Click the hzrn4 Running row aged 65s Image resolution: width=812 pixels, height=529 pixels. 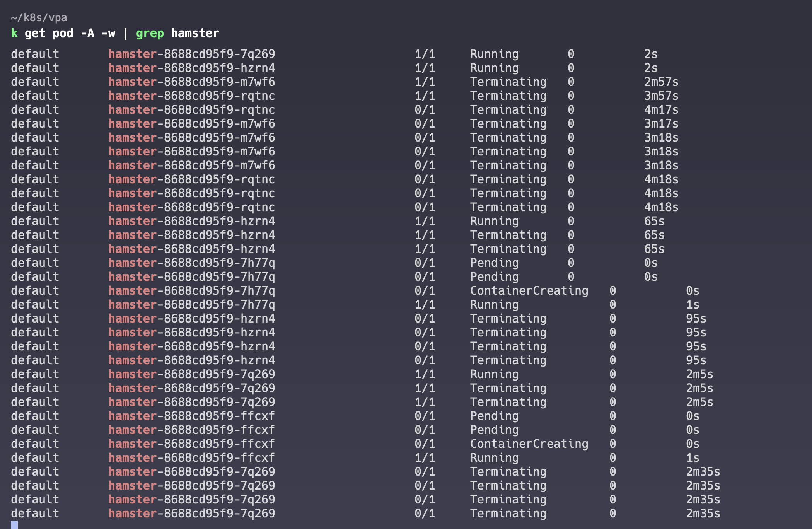191,221
